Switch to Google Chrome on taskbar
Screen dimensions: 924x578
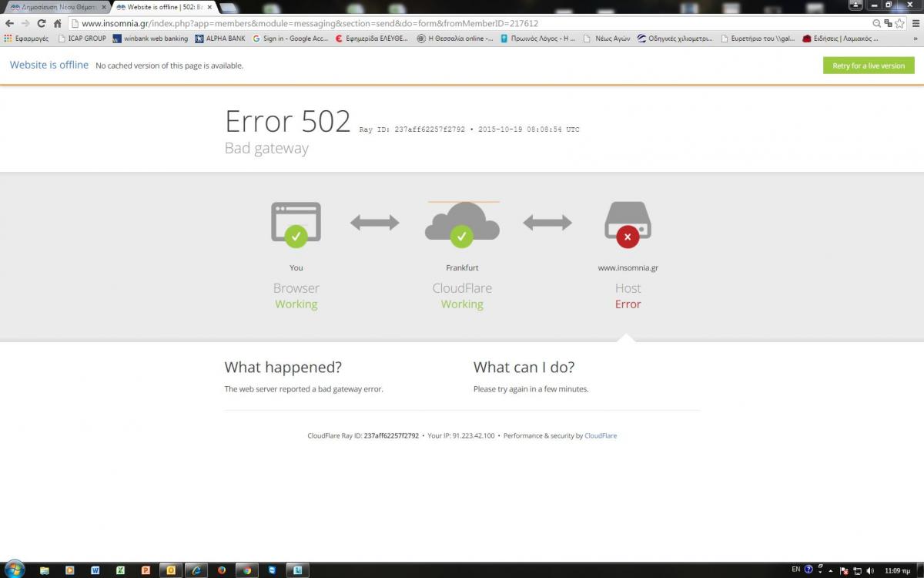pos(246,570)
